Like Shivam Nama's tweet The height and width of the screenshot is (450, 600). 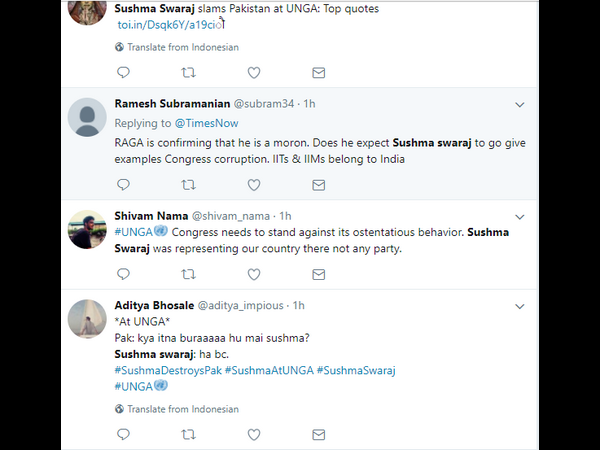click(254, 273)
